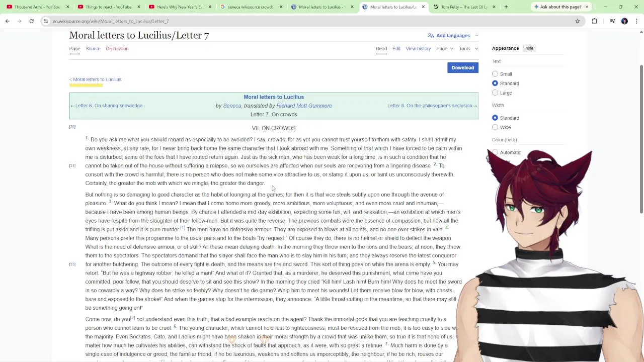Click the vertical page scrollbar
Image resolution: width=644 pixels, height=362 pixels.
click(x=641, y=138)
